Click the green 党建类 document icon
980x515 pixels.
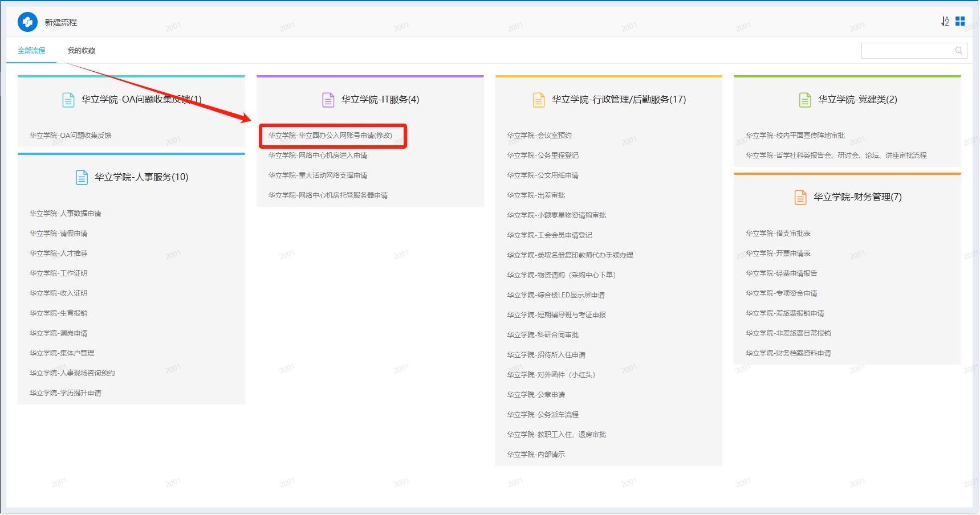pyautogui.click(x=804, y=100)
